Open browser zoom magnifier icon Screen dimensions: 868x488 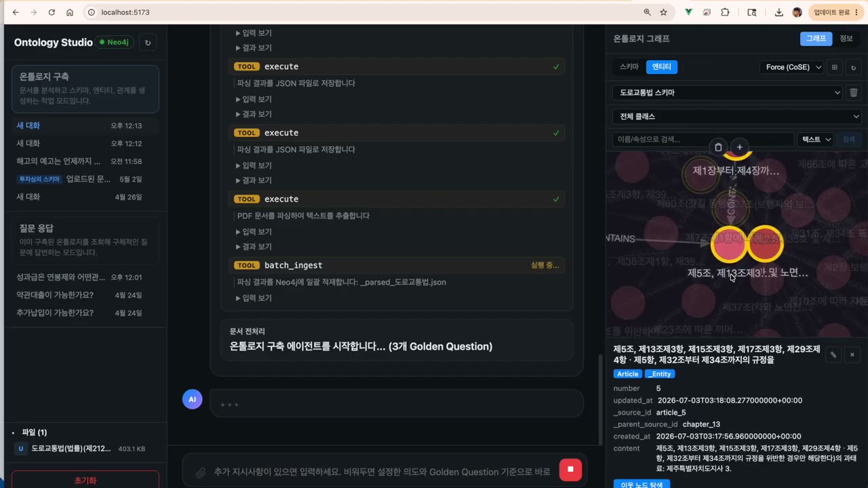click(x=648, y=12)
